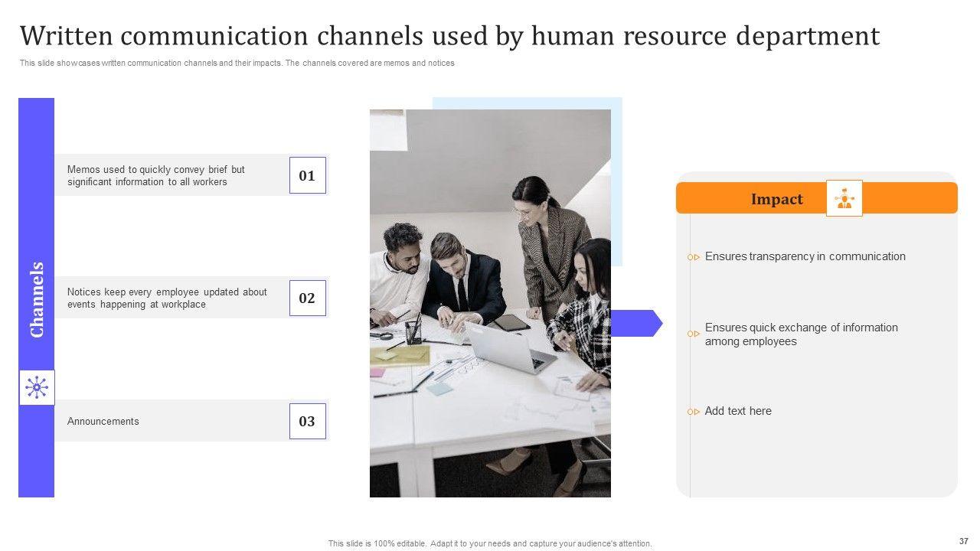Click the orange 'Impact' header
Image resolution: width=980 pixels, height=551 pixels.
pos(816,198)
